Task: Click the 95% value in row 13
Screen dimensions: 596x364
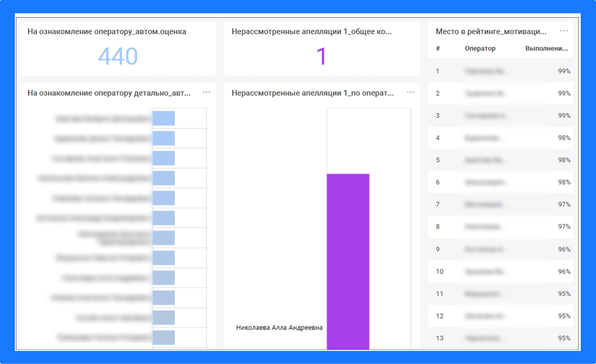Action: pyautogui.click(x=565, y=338)
